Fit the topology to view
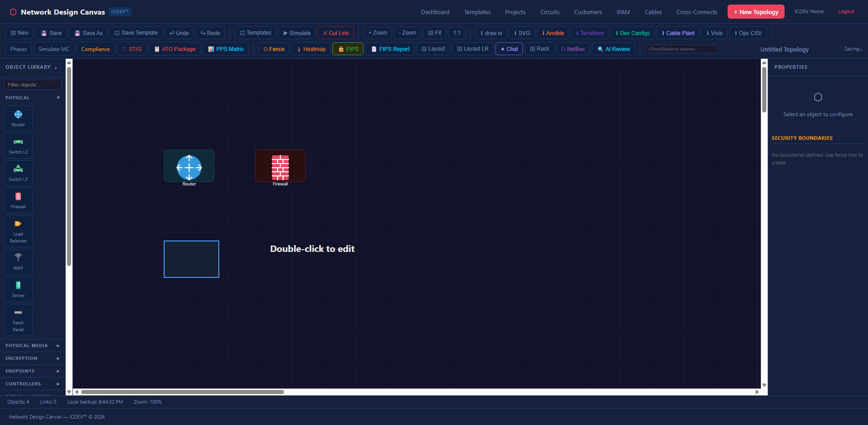The image size is (868, 425). pos(434,33)
